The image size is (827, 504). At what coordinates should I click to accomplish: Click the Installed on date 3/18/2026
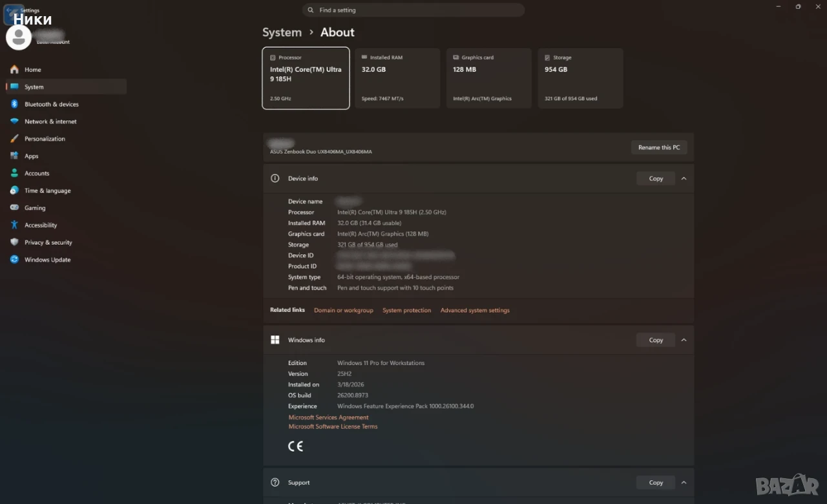coord(351,385)
